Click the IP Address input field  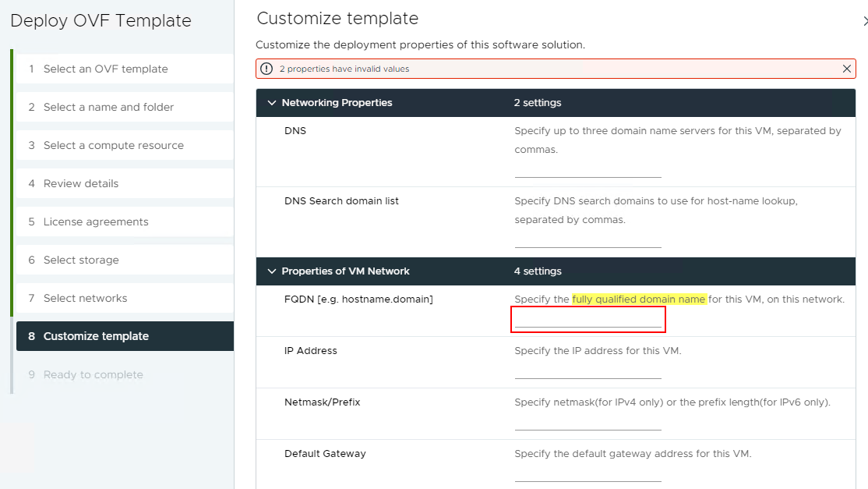pos(588,373)
